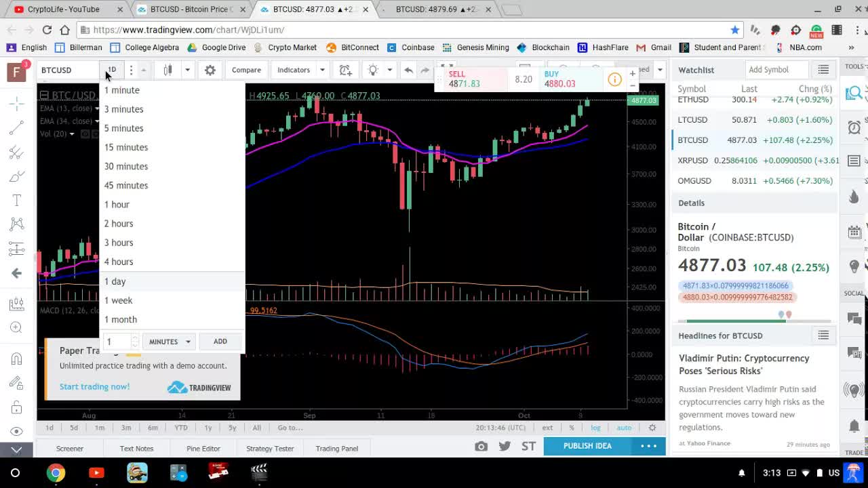Toggle lock all drawing tools
This screenshot has width=868, height=488.
pyautogui.click(x=17, y=407)
